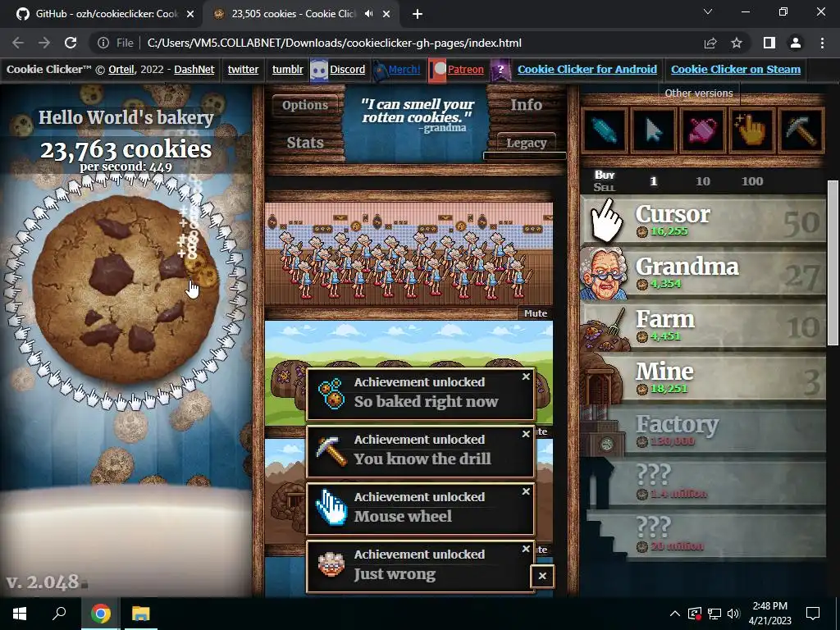The height and width of the screenshot is (630, 840).
Task: Set purchase amount to 10
Action: coord(703,181)
